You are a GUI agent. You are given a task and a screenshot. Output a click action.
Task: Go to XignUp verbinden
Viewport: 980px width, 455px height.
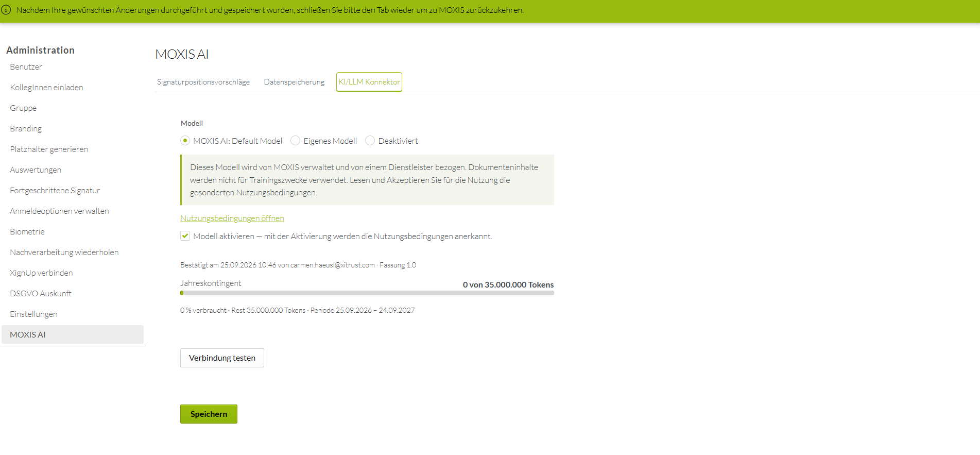point(41,273)
